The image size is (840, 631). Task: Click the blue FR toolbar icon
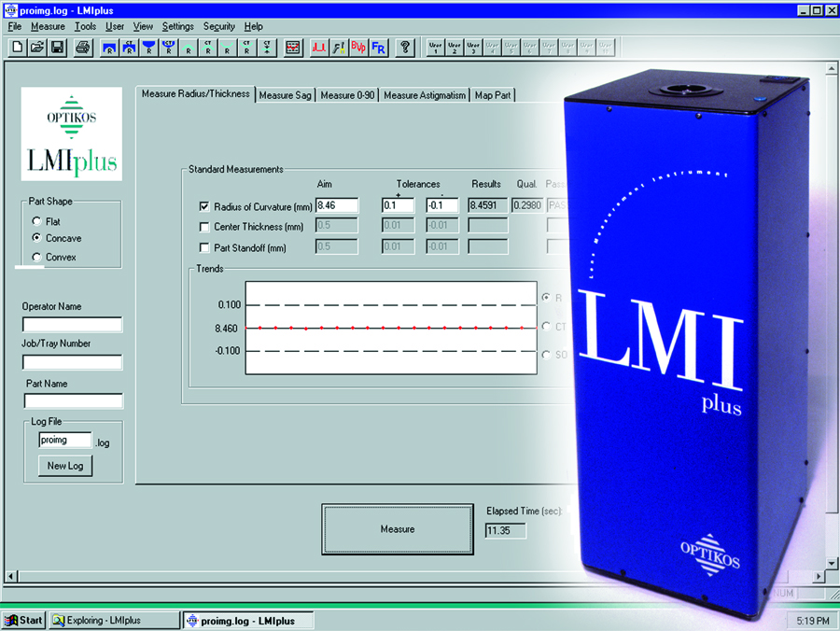tap(378, 47)
